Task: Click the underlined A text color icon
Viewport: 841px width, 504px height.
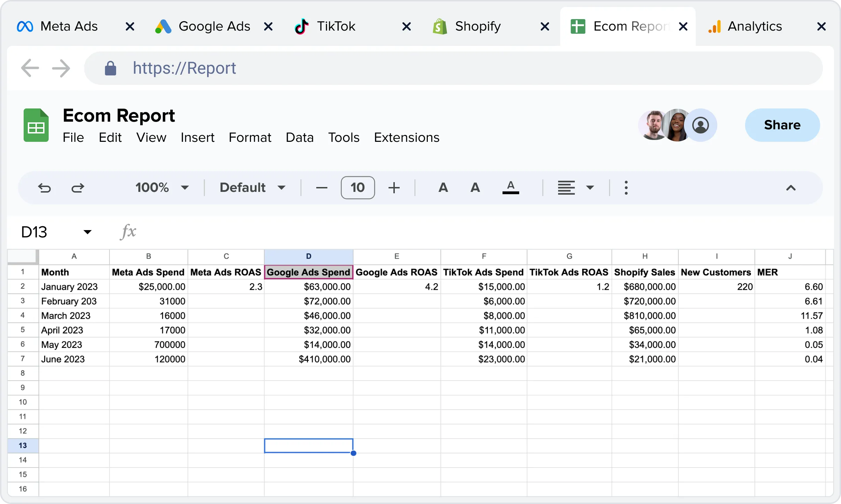Action: coord(511,188)
